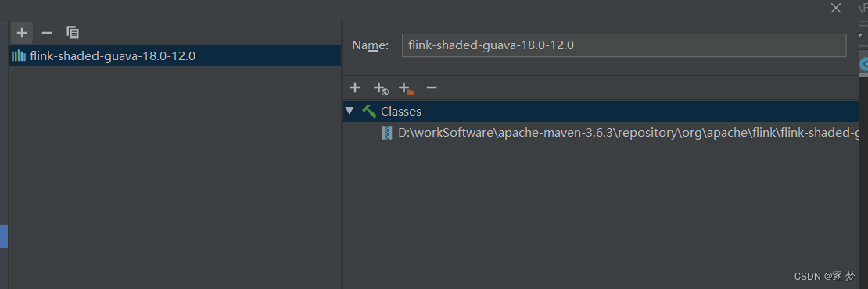This screenshot has height=289, width=868.
Task: Click the blue highlighted strip at left edge
Action: point(4,236)
